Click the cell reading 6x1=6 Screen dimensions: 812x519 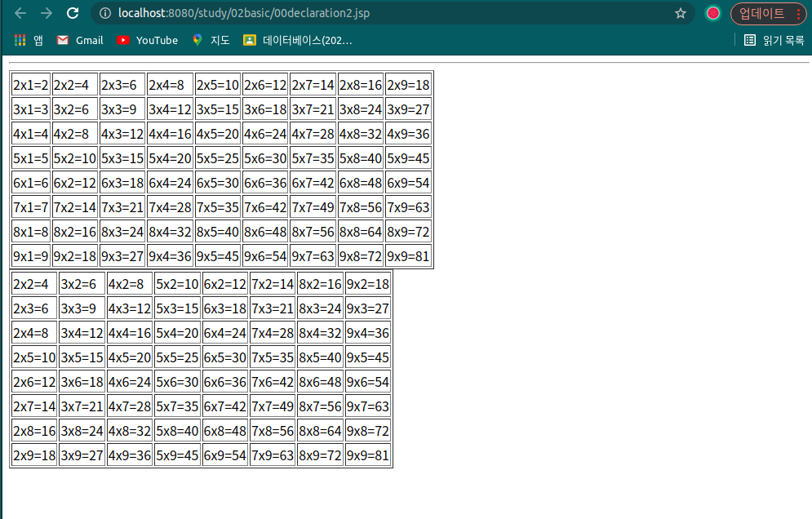pos(30,183)
